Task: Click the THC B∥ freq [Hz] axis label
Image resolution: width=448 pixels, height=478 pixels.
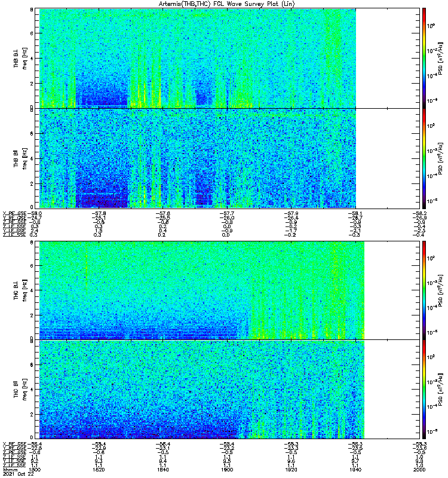Action: pyautogui.click(x=20, y=390)
